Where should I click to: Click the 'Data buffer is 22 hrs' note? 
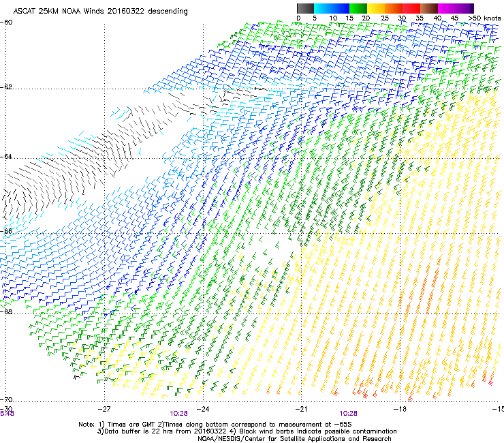click(247, 431)
